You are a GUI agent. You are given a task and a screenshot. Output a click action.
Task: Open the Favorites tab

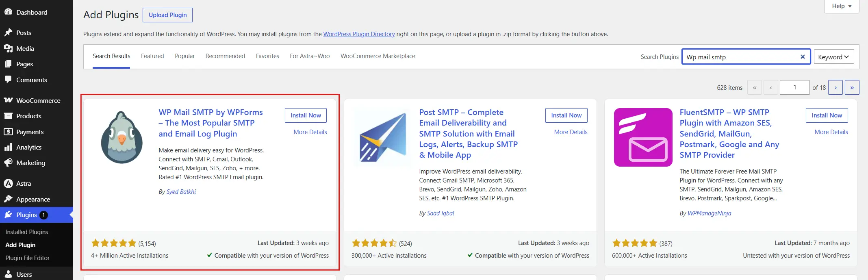[x=267, y=56]
